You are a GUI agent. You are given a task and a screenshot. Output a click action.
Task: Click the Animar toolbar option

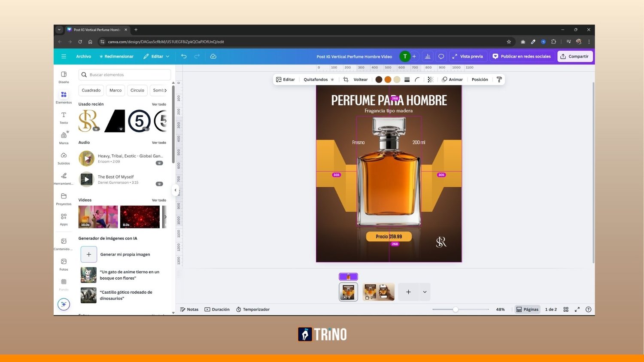[x=453, y=79]
